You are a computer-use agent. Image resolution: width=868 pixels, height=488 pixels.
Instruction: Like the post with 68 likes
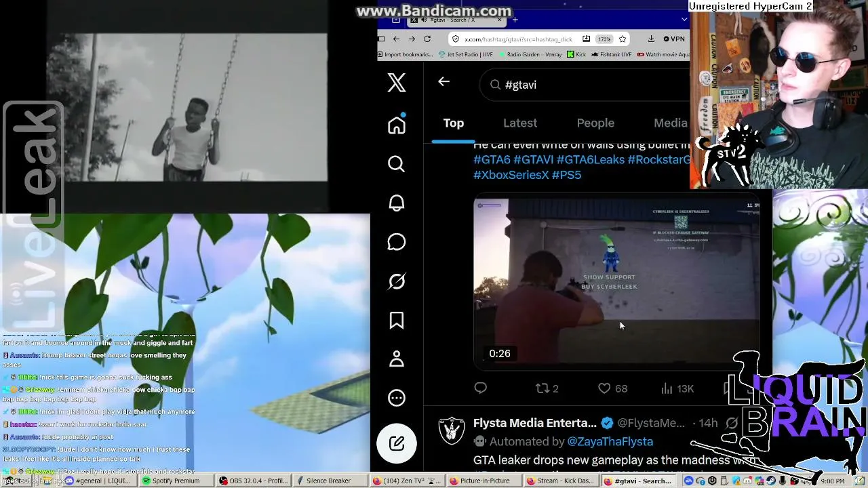[612, 388]
